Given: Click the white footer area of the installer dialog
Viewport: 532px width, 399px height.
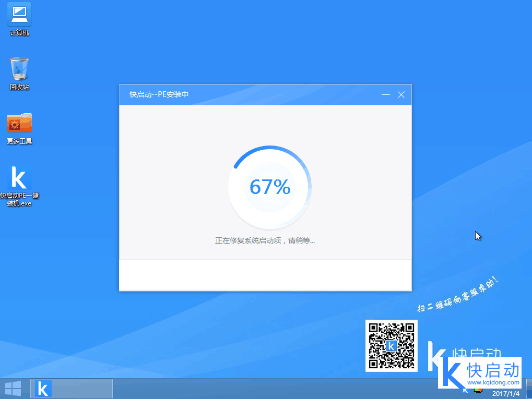Looking at the screenshot, I should point(265,276).
